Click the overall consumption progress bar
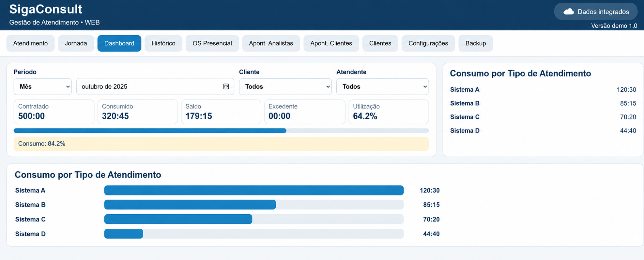 pyautogui.click(x=221, y=131)
